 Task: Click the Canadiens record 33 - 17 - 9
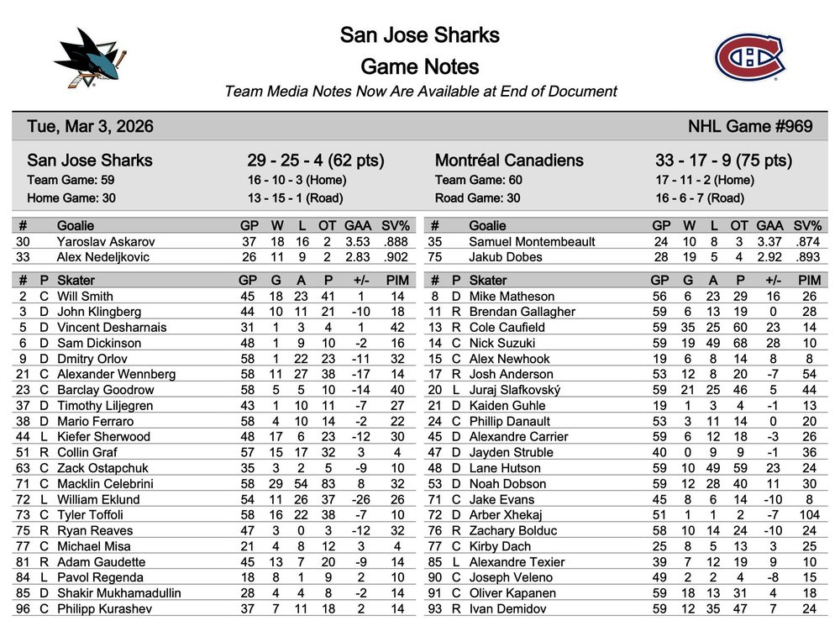coord(723,161)
